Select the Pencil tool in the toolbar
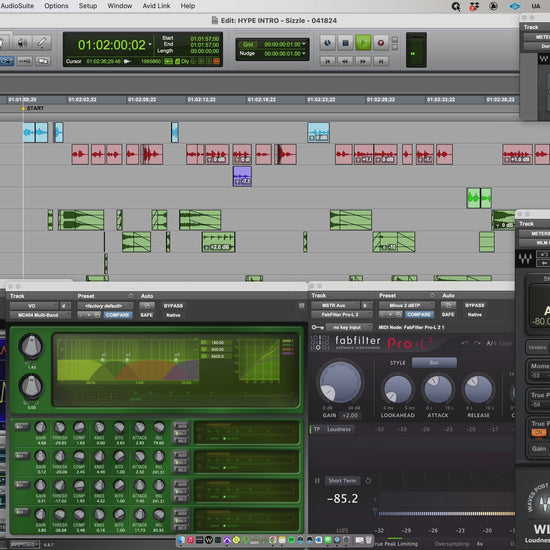This screenshot has height=550, width=550. (41, 43)
